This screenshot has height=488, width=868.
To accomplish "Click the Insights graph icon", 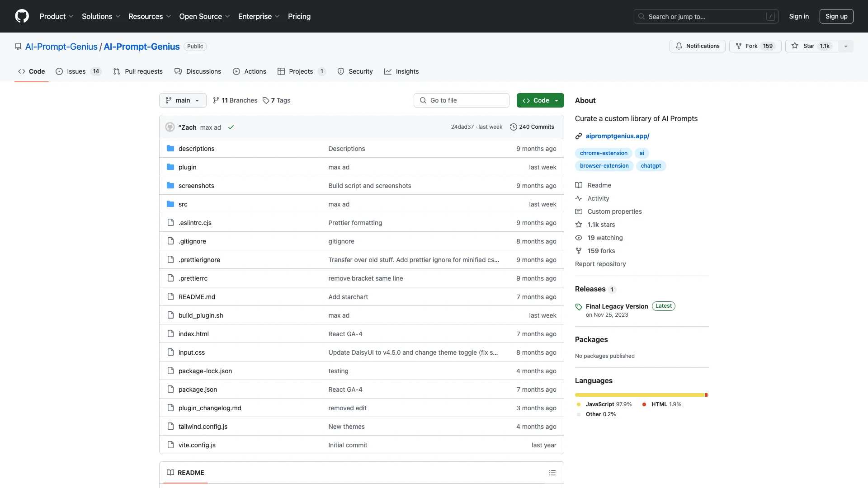I will [x=387, y=71].
